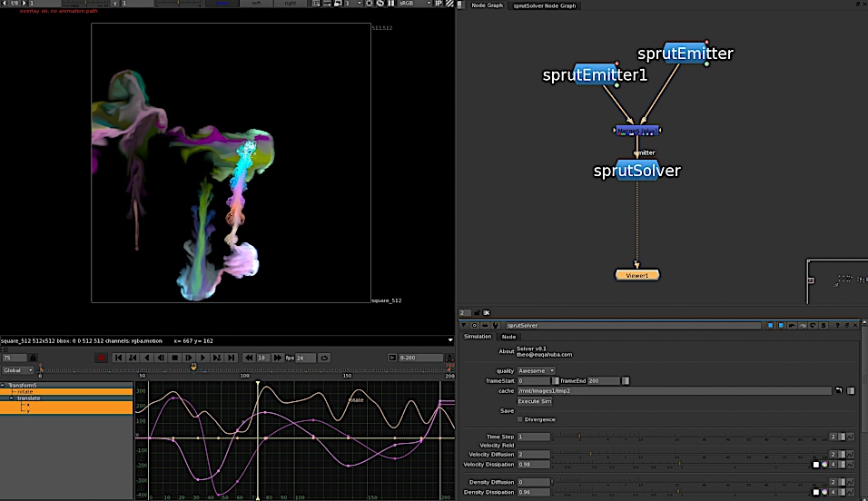Open the sRGB colorspace dropdown
Viewport: 868px width, 501px height.
click(414, 4)
